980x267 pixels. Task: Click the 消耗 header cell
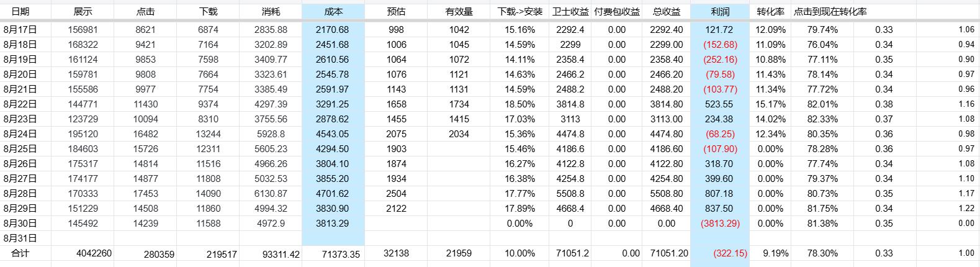[271, 11]
